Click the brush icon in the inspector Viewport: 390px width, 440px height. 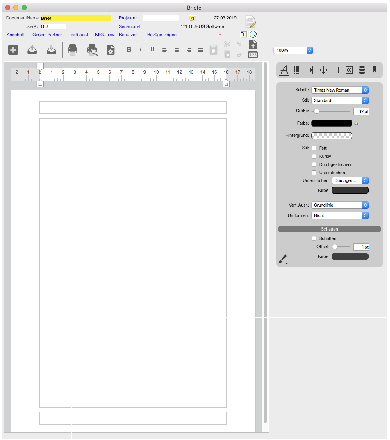tap(283, 259)
